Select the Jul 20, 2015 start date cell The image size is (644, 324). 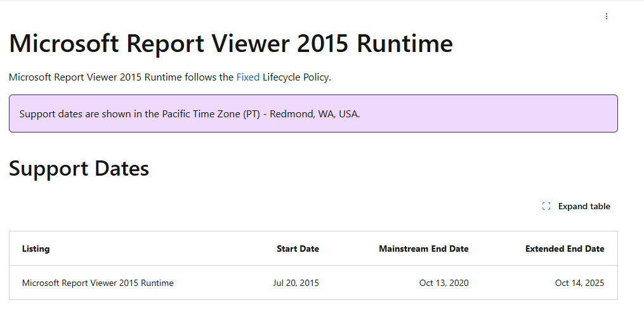tap(296, 283)
